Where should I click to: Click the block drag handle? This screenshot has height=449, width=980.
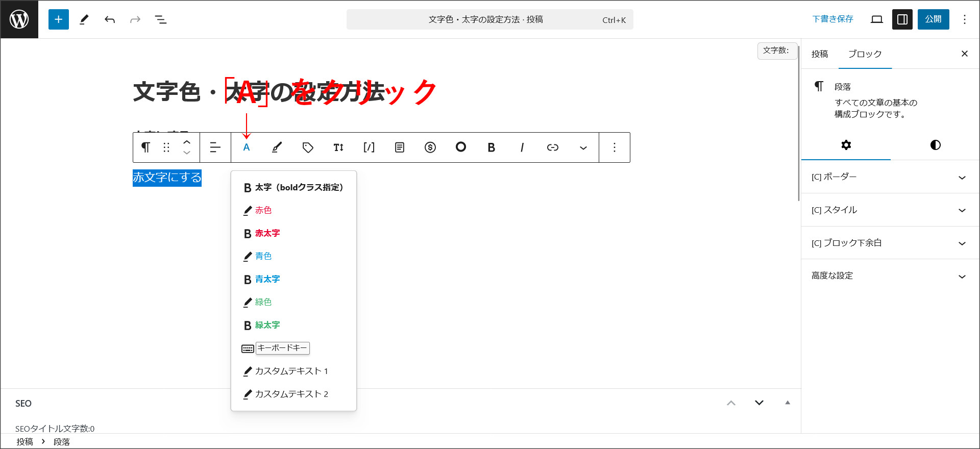point(166,147)
